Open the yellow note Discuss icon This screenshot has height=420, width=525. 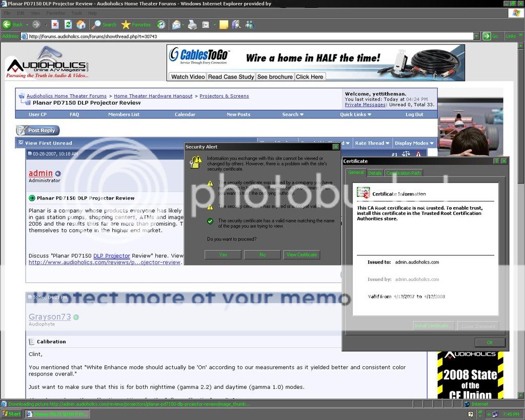click(x=224, y=25)
